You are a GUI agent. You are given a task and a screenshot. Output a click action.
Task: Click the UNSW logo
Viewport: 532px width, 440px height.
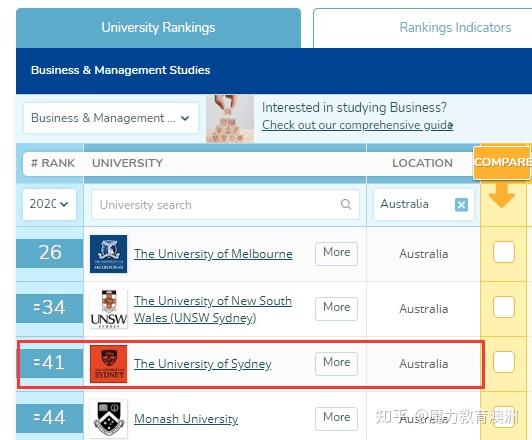pyautogui.click(x=109, y=309)
